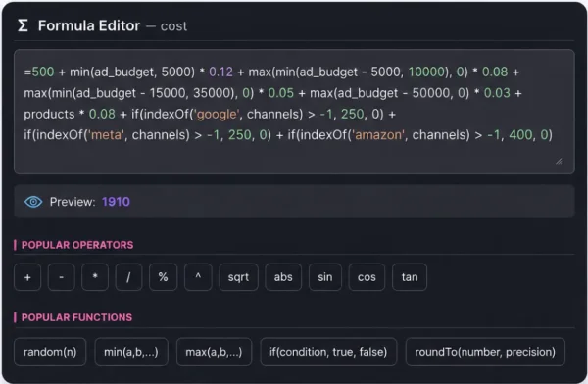Click the resize grip of the formula box
The width and height of the screenshot is (588, 384).
(x=559, y=162)
